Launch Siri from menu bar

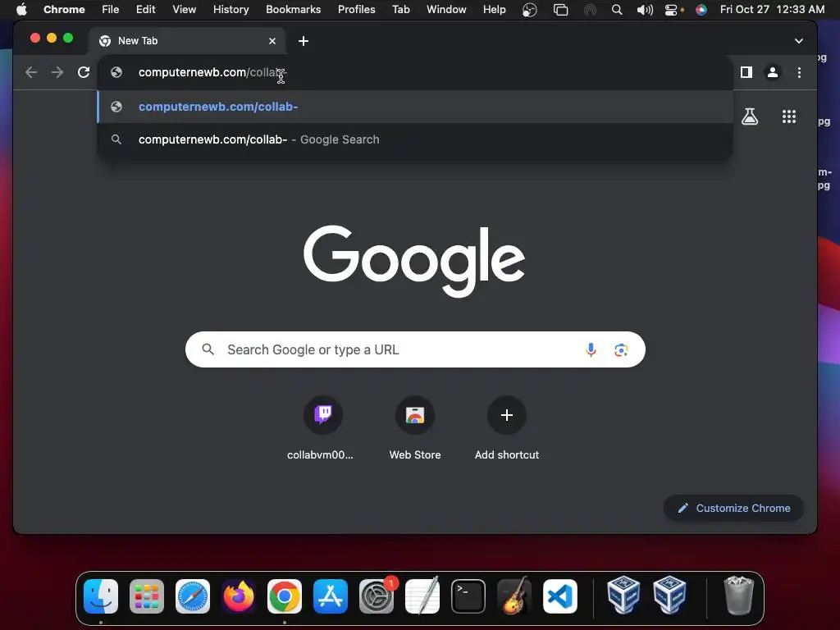[701, 10]
